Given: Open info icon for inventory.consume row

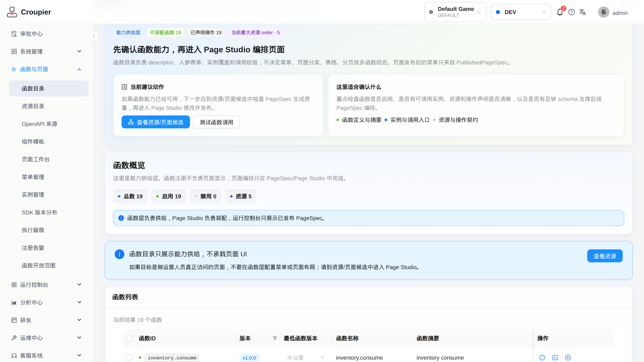Looking at the screenshot, I should coord(542,358).
